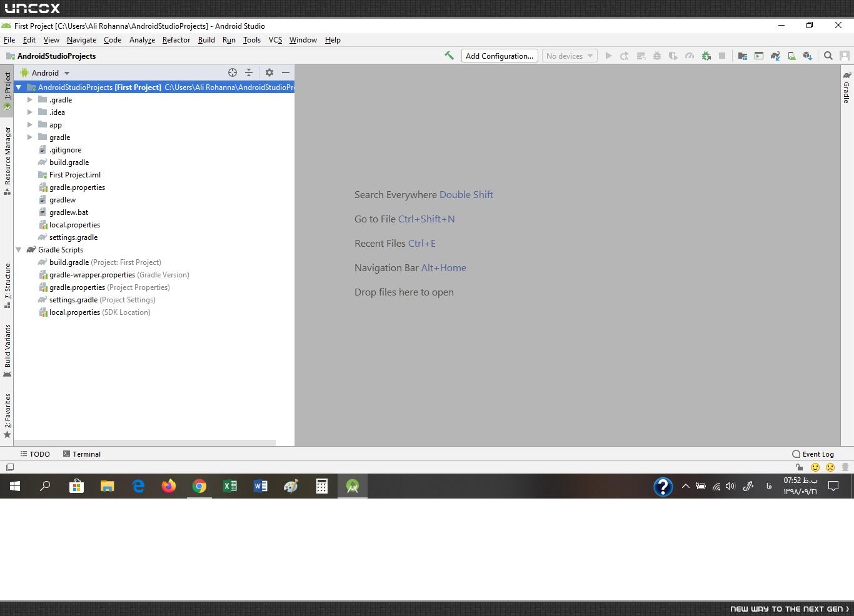Open the No devices dropdown
This screenshot has height=616, width=854.
coord(569,56)
